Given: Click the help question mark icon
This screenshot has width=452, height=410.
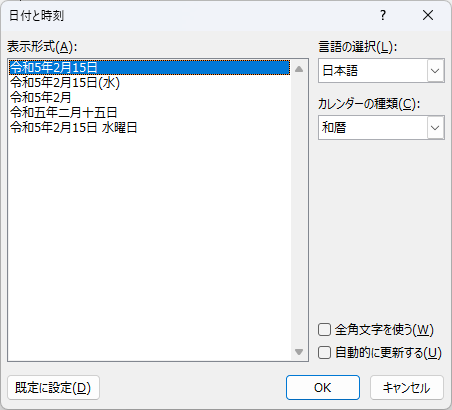Looking at the screenshot, I should click(x=383, y=15).
